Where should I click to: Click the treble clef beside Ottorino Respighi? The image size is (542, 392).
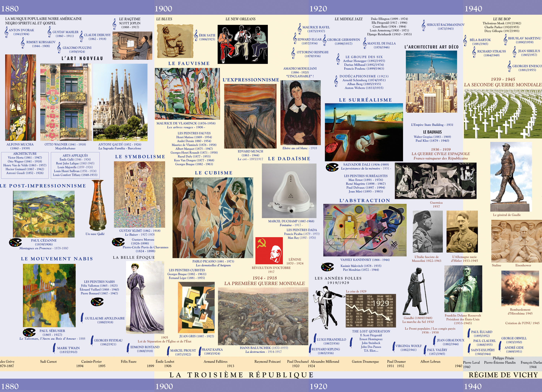point(293,53)
